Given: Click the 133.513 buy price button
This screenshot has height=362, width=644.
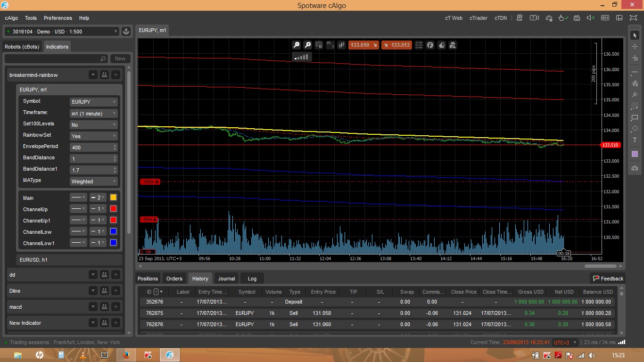Looking at the screenshot, I should tap(396, 45).
